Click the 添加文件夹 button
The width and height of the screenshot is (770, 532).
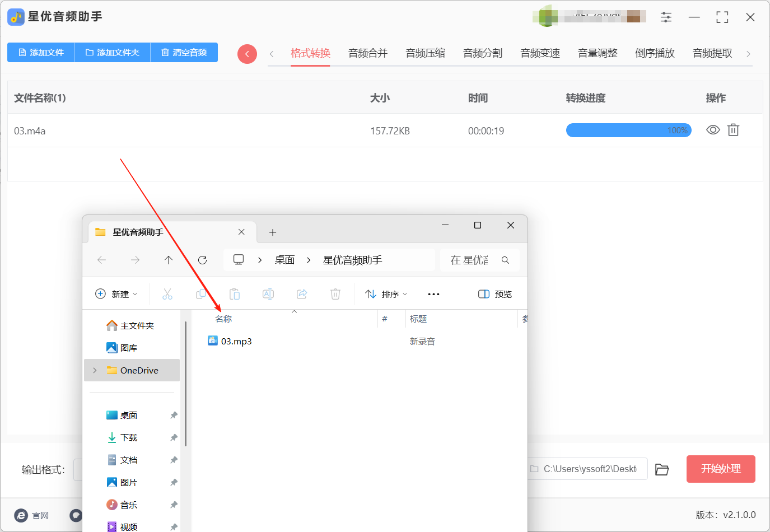click(113, 53)
